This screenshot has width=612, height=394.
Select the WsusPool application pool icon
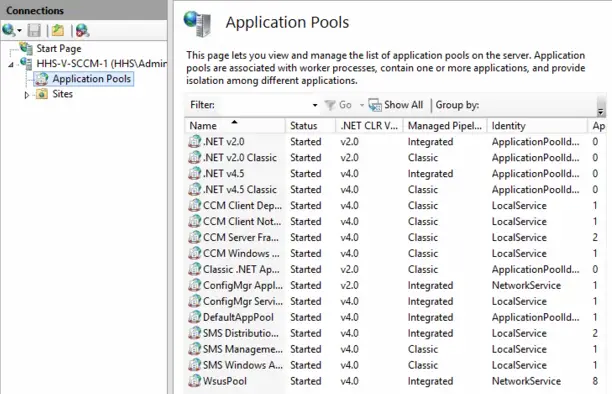click(x=194, y=380)
